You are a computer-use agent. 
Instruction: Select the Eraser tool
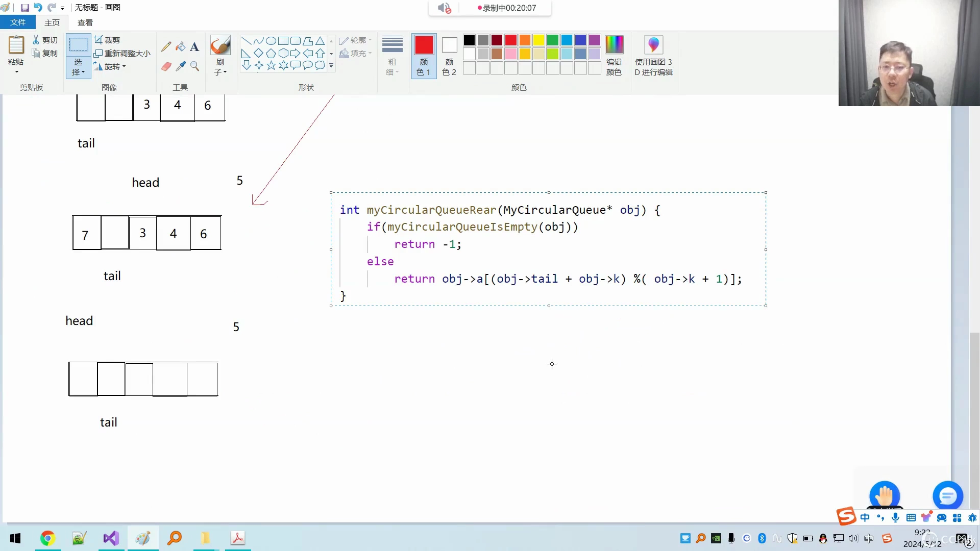[166, 66]
